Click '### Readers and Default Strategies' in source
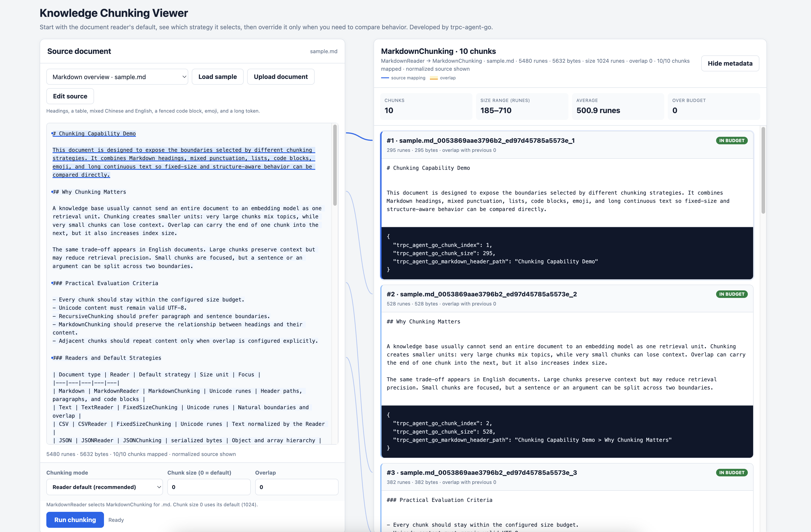811x532 pixels. [107, 358]
